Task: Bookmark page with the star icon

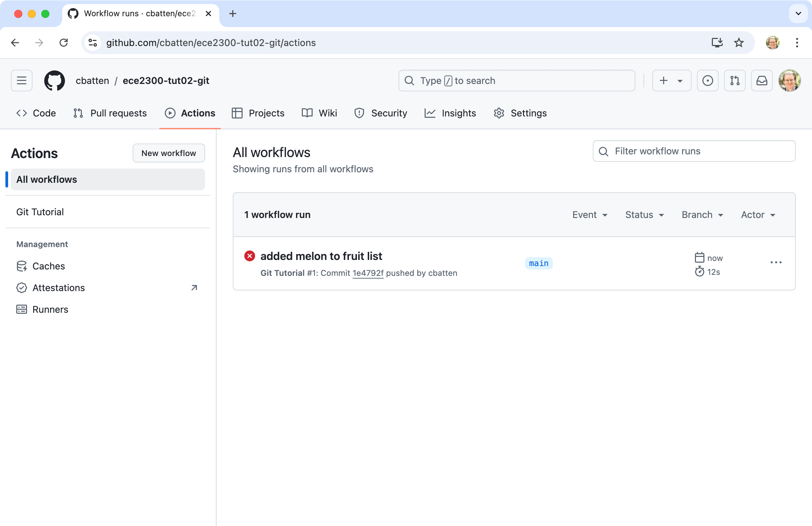Action: click(x=739, y=43)
